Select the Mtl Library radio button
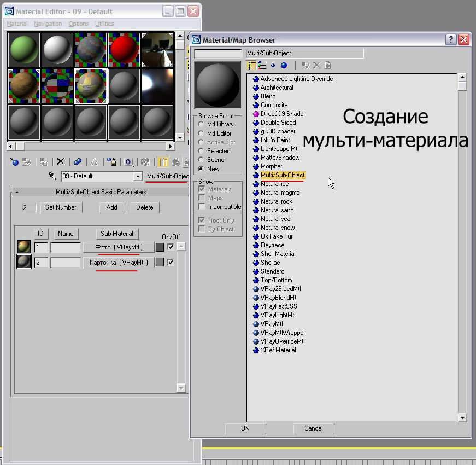 [x=201, y=124]
